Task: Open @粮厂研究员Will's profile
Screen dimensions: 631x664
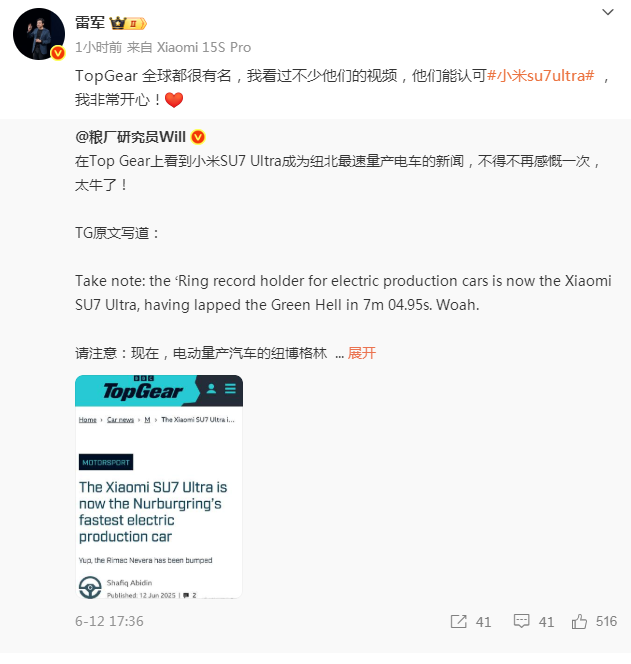Action: [130, 137]
